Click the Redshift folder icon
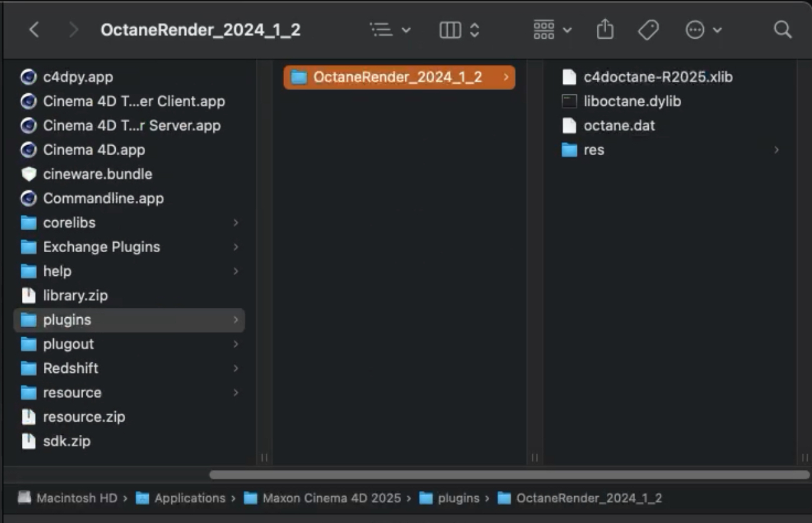812x523 pixels. click(x=28, y=368)
